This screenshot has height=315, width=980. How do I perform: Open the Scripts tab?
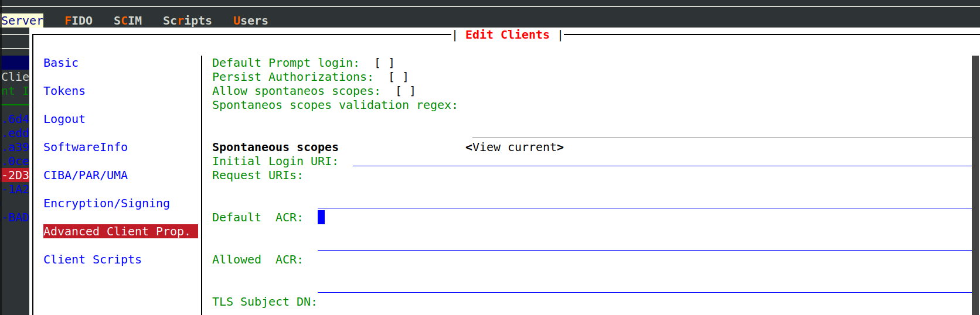tap(187, 20)
